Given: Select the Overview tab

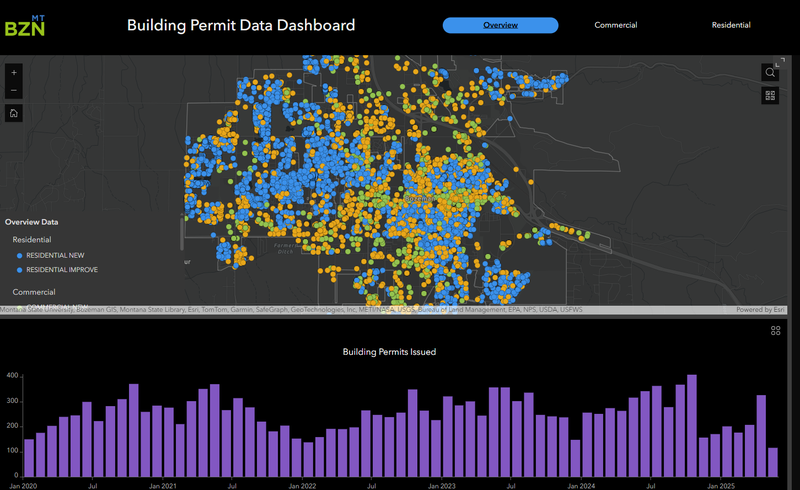Looking at the screenshot, I should point(500,25).
